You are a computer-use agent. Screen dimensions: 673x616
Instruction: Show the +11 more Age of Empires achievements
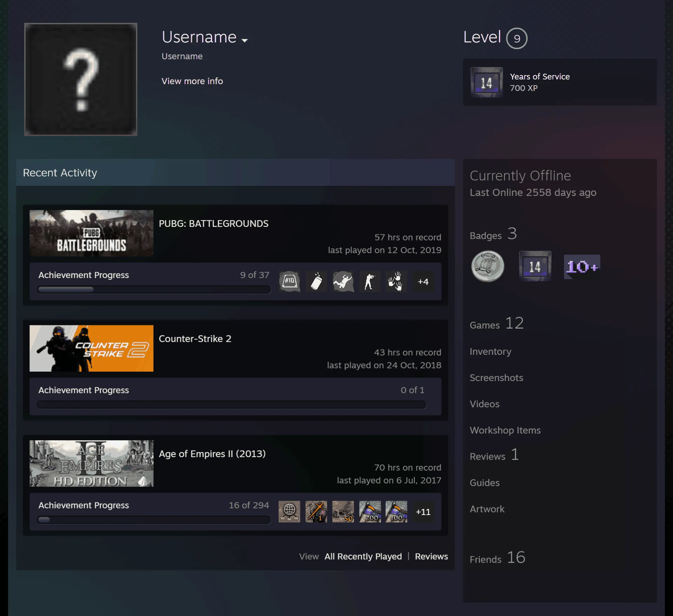pos(423,512)
